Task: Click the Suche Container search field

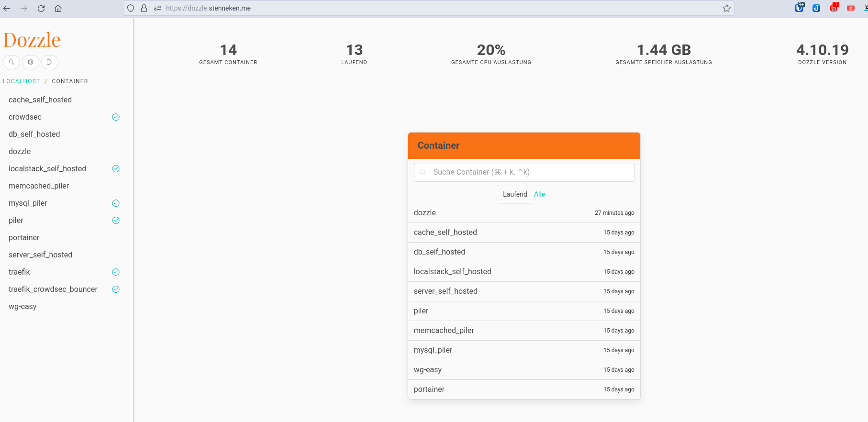Action: [524, 172]
